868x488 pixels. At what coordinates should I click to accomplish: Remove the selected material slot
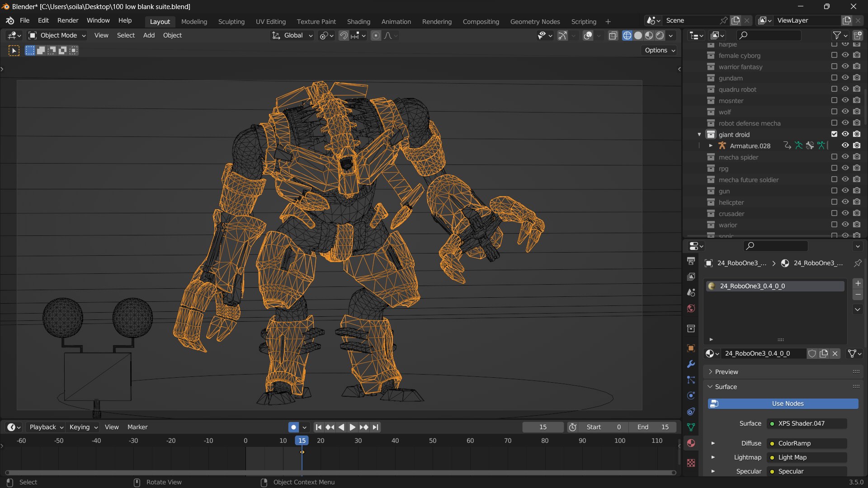pos(858,295)
